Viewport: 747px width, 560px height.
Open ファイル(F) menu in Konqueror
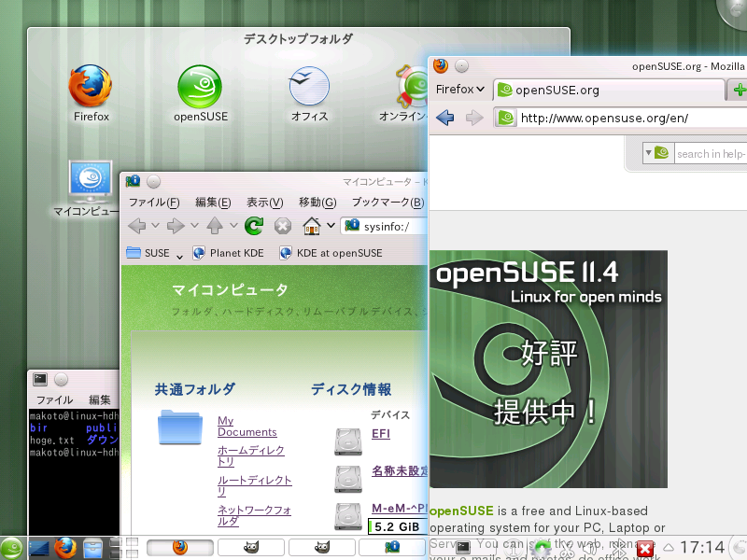pyautogui.click(x=154, y=203)
